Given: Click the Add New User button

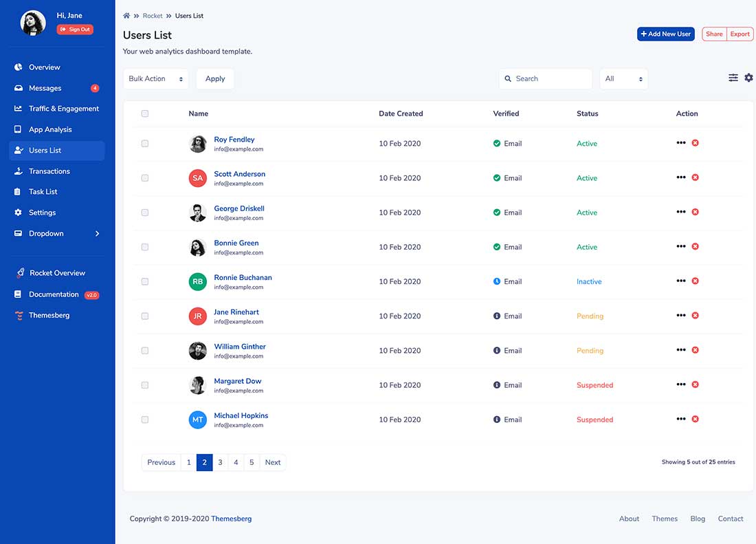Looking at the screenshot, I should click(665, 33).
